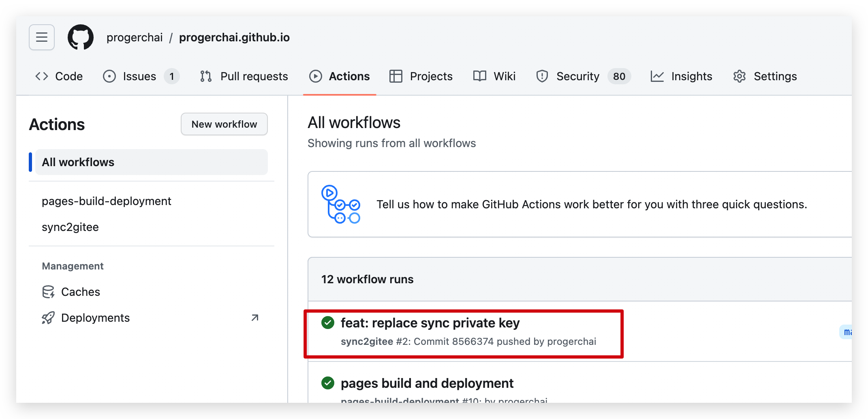Click the sync2gitee workflow name in run details
This screenshot has height=419, width=868.
367,341
